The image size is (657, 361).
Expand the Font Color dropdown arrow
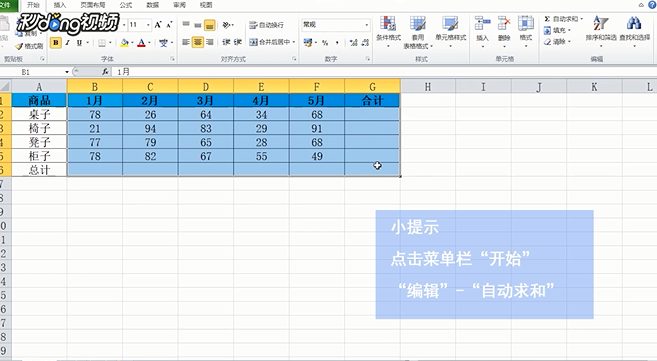tap(149, 43)
